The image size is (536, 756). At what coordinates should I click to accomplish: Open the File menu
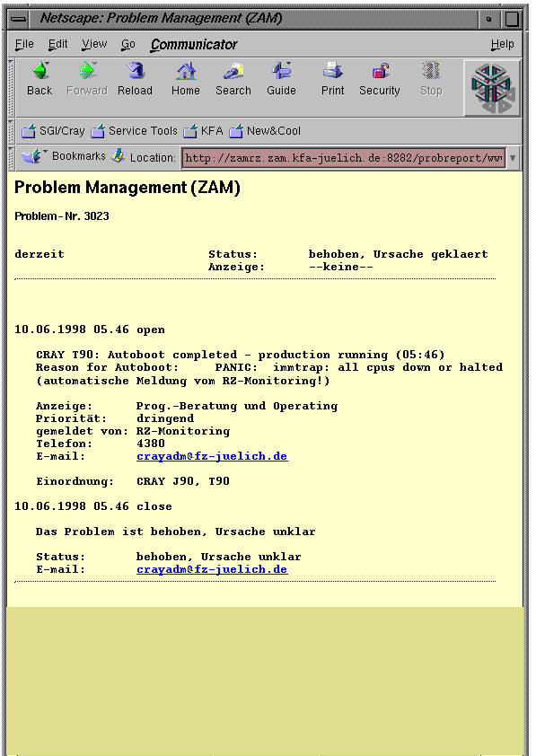(24, 44)
